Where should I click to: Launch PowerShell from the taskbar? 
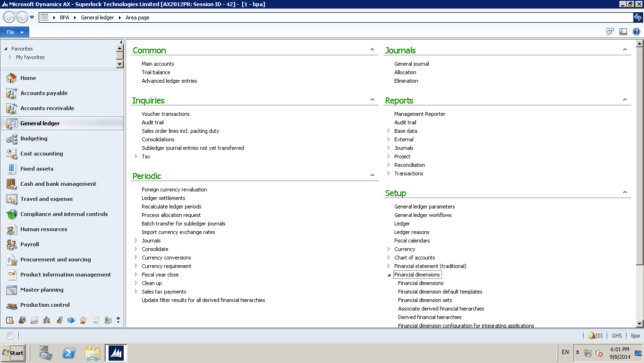(69, 353)
